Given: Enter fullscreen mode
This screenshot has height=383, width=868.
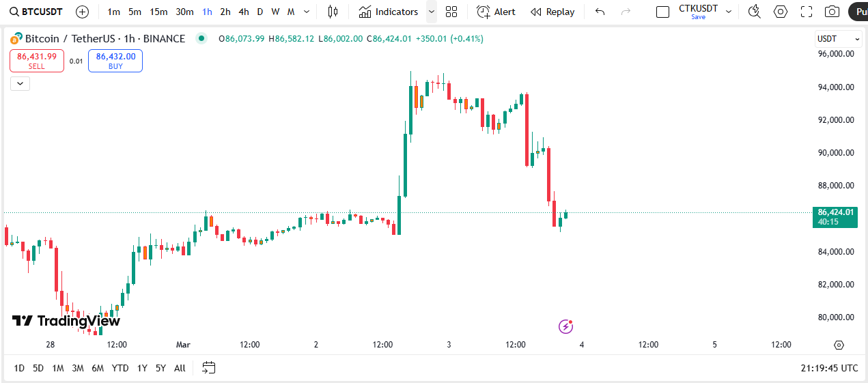Looking at the screenshot, I should tap(806, 12).
